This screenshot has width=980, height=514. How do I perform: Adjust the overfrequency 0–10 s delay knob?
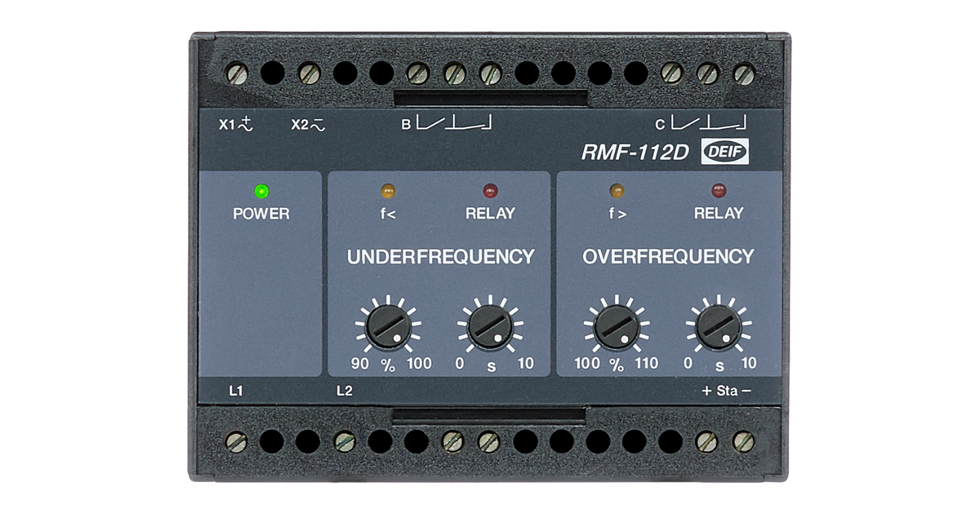pyautogui.click(x=719, y=326)
